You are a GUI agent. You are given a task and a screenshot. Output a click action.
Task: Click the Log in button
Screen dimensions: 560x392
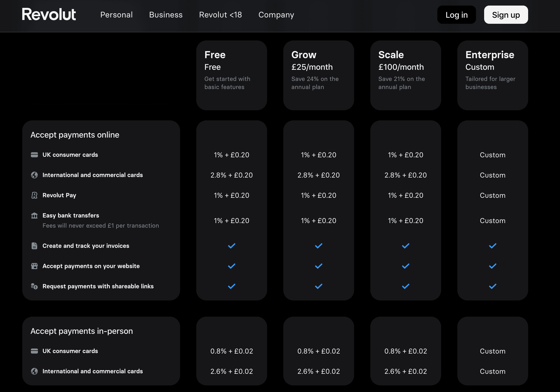tap(456, 15)
